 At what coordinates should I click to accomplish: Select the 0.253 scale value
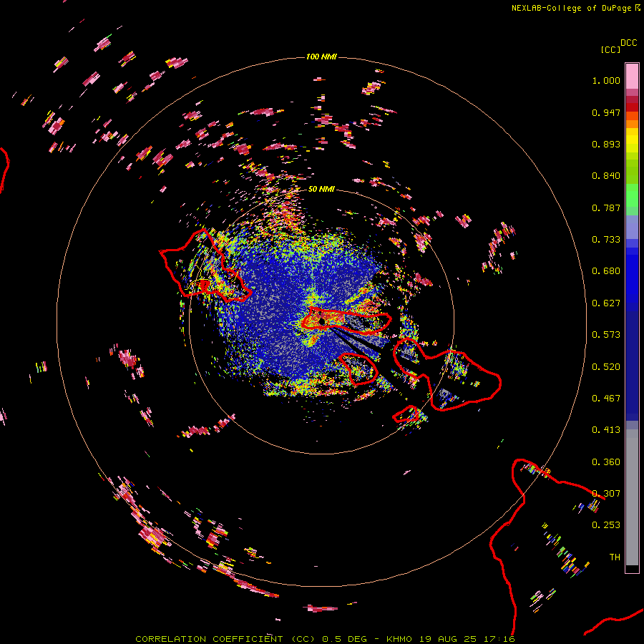606,525
